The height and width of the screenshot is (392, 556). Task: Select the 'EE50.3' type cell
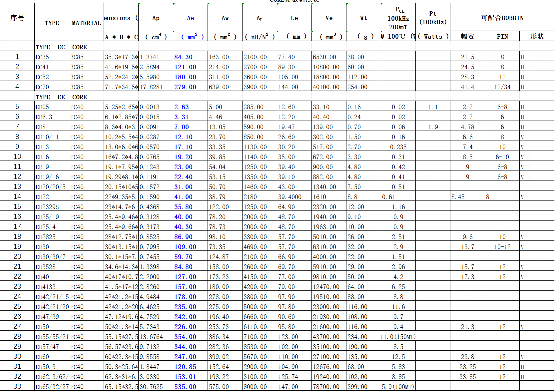click(x=52, y=367)
